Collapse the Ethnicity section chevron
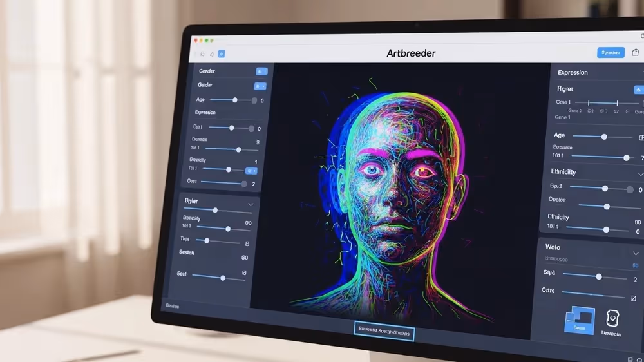The height and width of the screenshot is (362, 644). (640, 175)
